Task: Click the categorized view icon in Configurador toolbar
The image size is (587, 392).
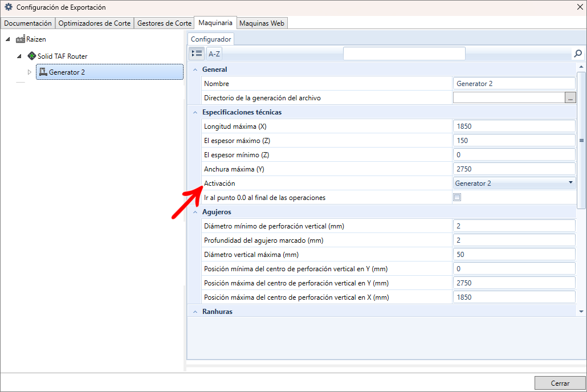Action: coord(197,54)
